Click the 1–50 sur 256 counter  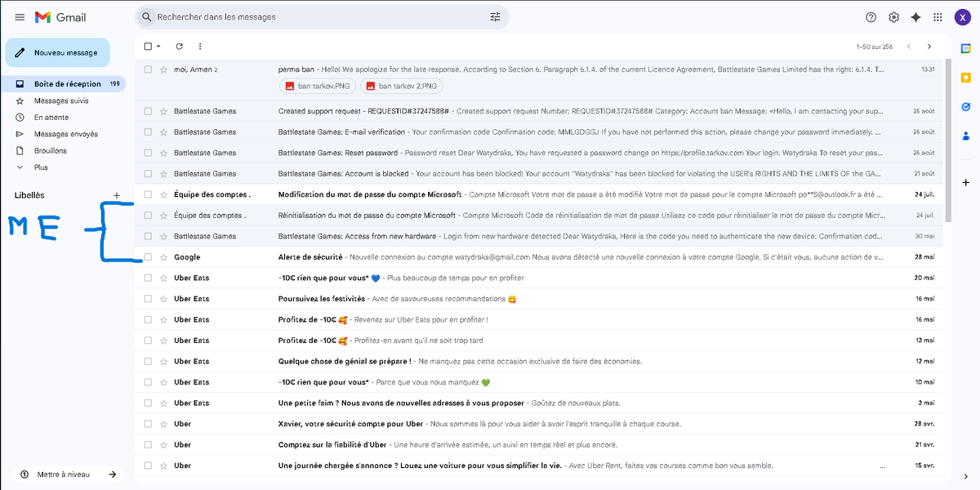(x=875, y=47)
